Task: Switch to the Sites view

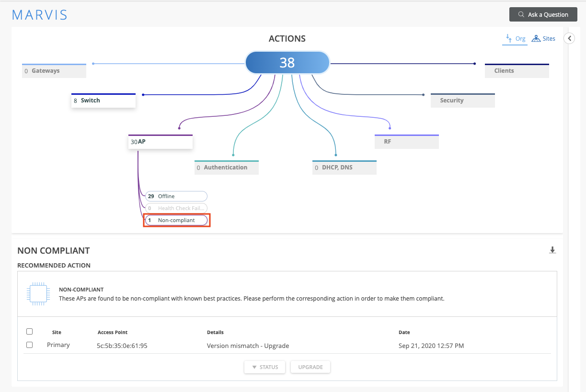Action: [543, 39]
